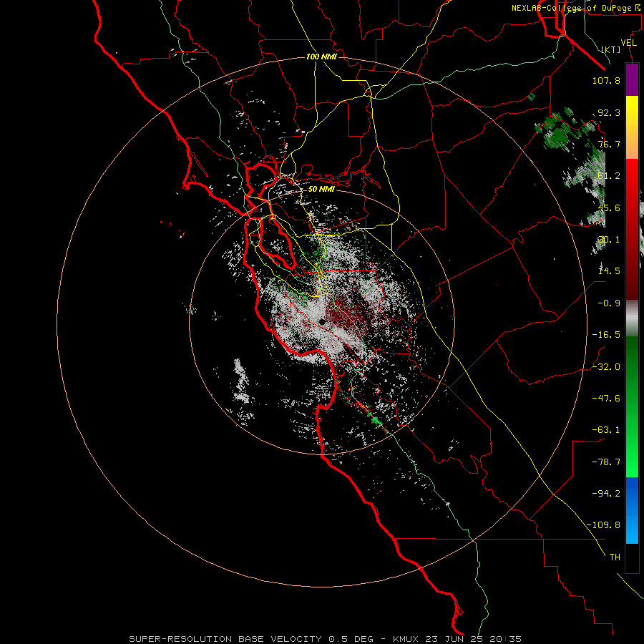Click the 61.2 velocity scale value
This screenshot has height=644, width=644.
point(609,176)
